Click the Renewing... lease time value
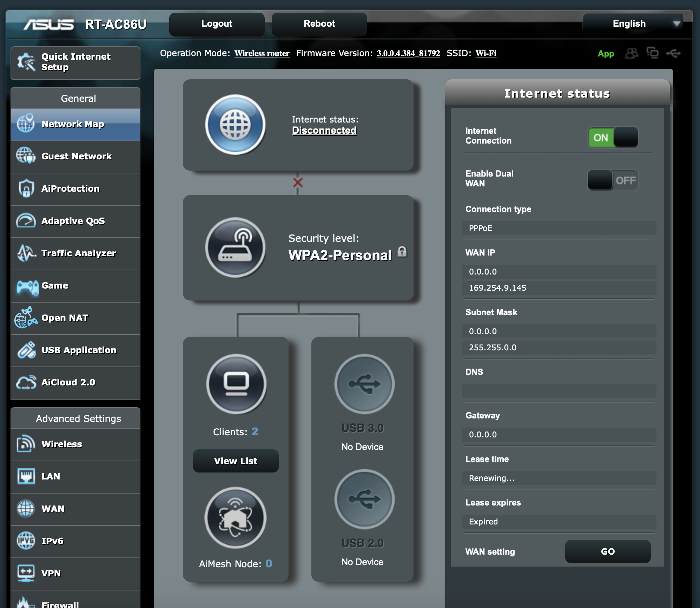 pos(559,478)
